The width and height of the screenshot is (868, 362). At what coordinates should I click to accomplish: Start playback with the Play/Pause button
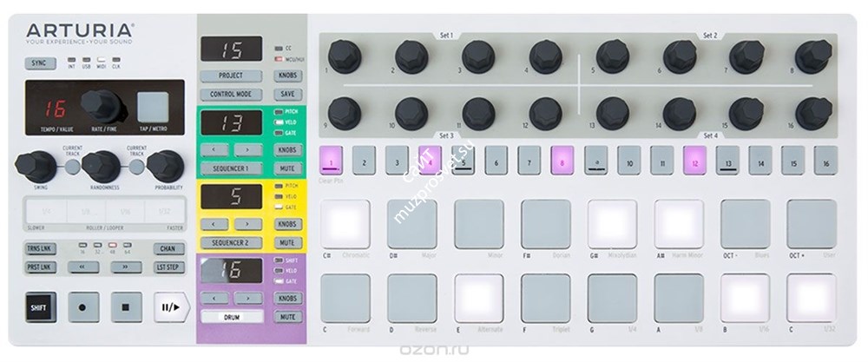(x=171, y=307)
